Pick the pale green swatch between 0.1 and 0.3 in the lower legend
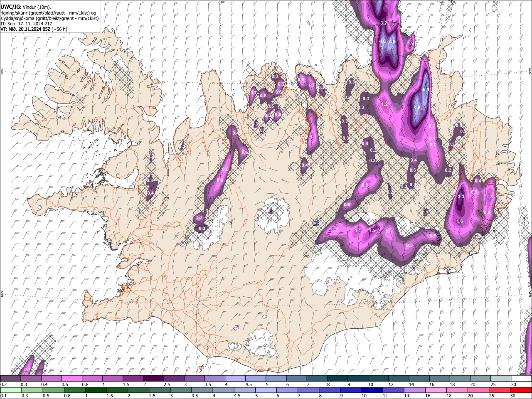This screenshot has width=532, height=399. pos(10,390)
